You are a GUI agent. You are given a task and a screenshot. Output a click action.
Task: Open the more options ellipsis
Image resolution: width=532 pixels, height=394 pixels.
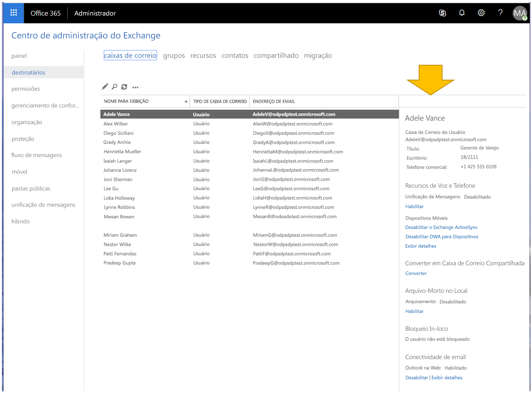(135, 87)
